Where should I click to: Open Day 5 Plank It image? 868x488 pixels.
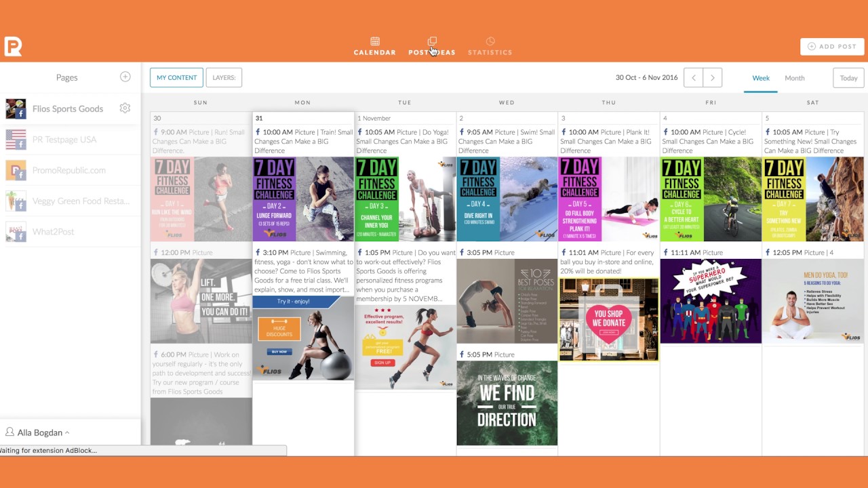(x=609, y=199)
